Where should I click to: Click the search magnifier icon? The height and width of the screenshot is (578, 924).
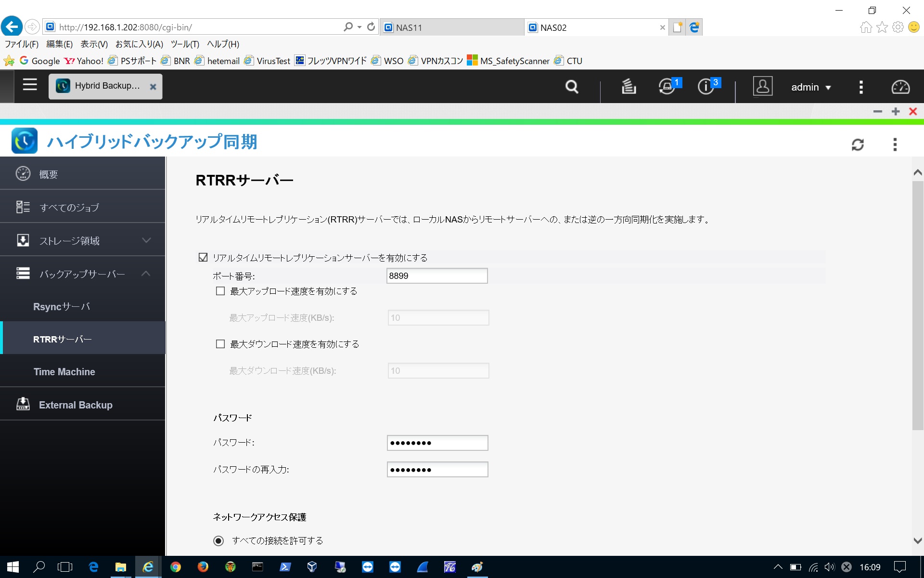coord(571,87)
